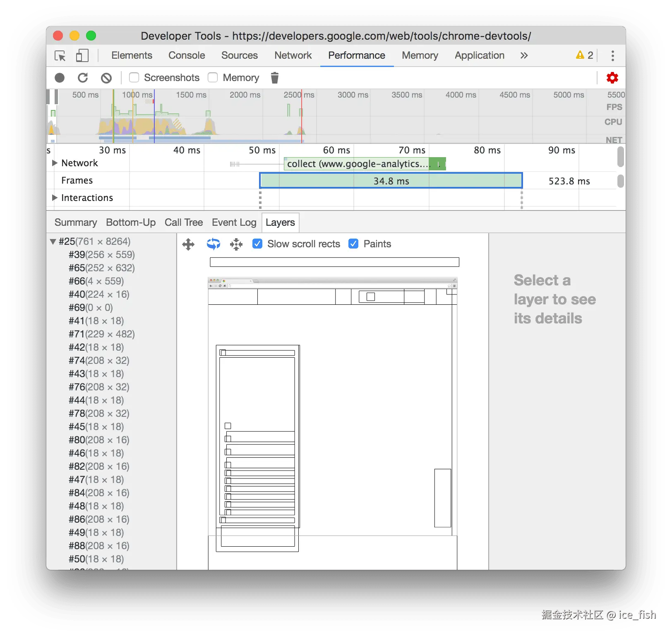This screenshot has width=672, height=636.
Task: Open the DevTools three-dot menu
Action: (613, 55)
